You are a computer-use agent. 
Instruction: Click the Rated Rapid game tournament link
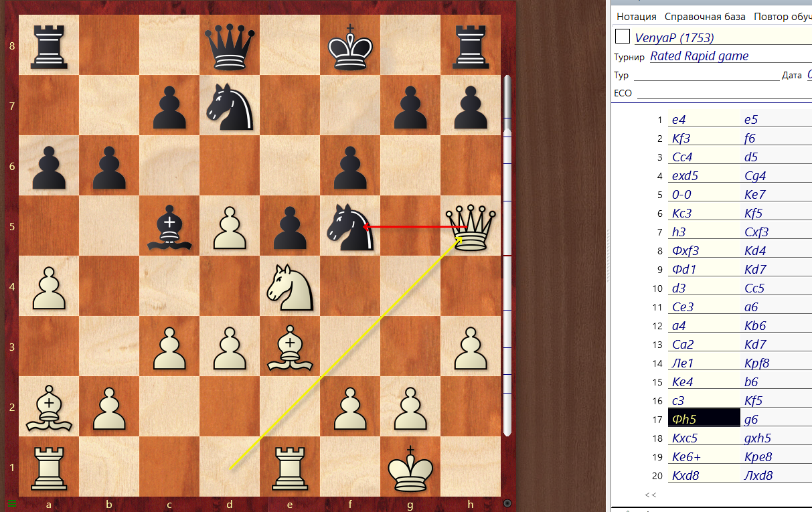pos(699,56)
